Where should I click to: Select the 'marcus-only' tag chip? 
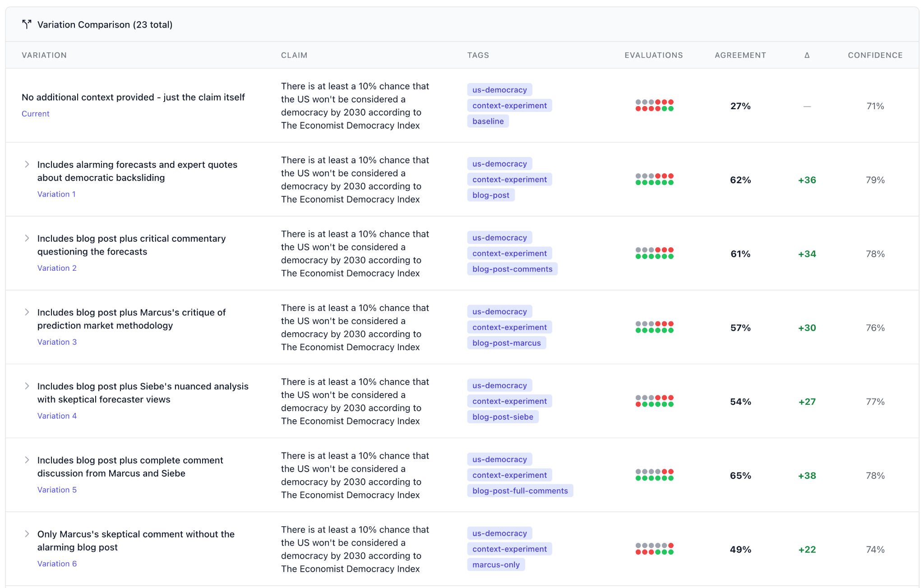496,565
